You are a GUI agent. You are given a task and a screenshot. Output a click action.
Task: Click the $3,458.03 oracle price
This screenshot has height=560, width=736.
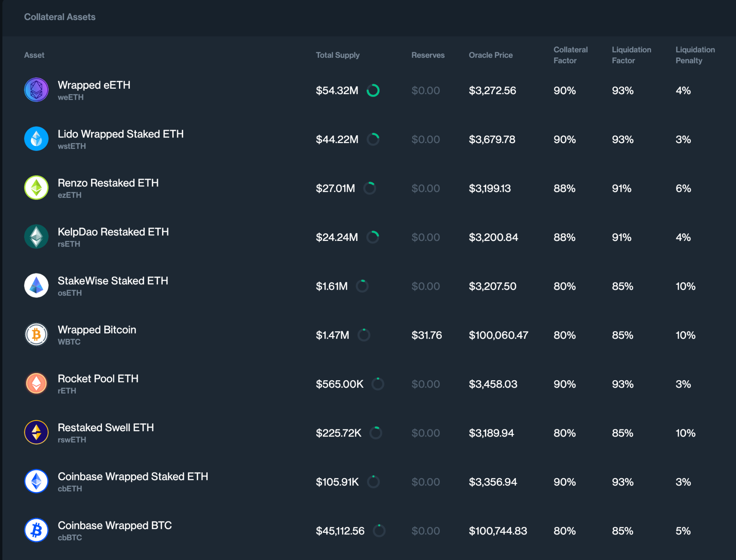tap(493, 384)
